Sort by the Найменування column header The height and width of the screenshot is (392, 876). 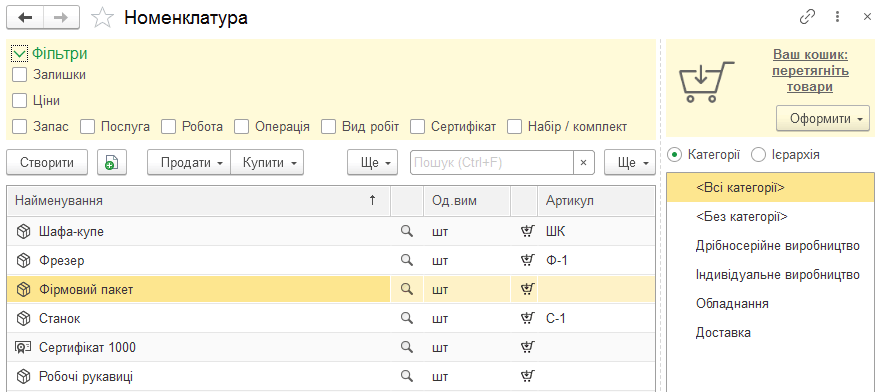(x=198, y=201)
